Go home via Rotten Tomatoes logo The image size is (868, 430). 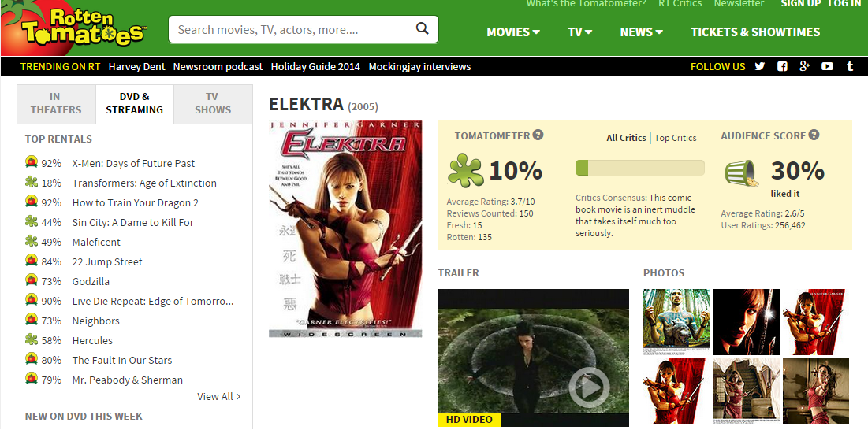tap(75, 28)
